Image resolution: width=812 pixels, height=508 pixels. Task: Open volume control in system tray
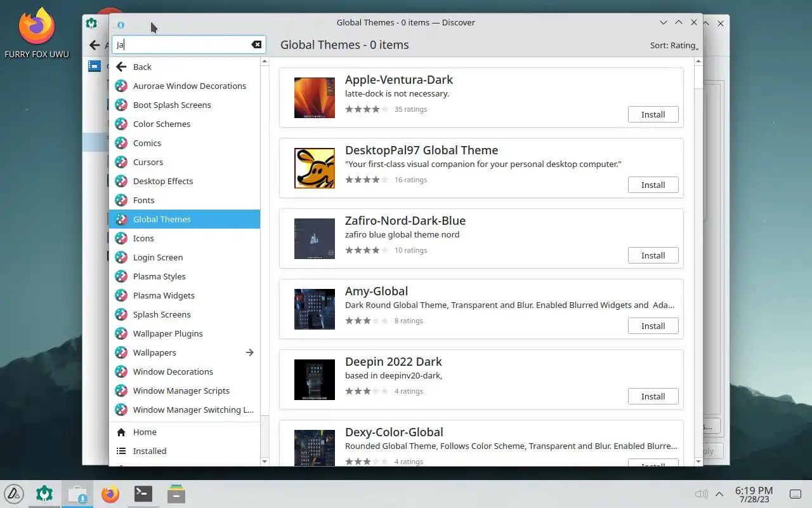click(x=701, y=494)
